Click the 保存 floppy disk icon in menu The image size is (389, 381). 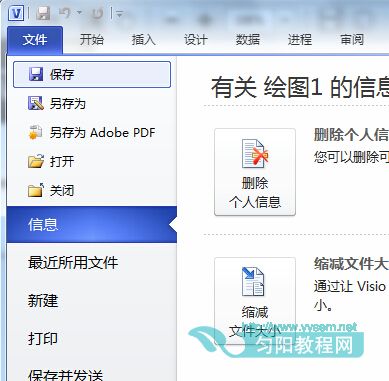pyautogui.click(x=36, y=74)
